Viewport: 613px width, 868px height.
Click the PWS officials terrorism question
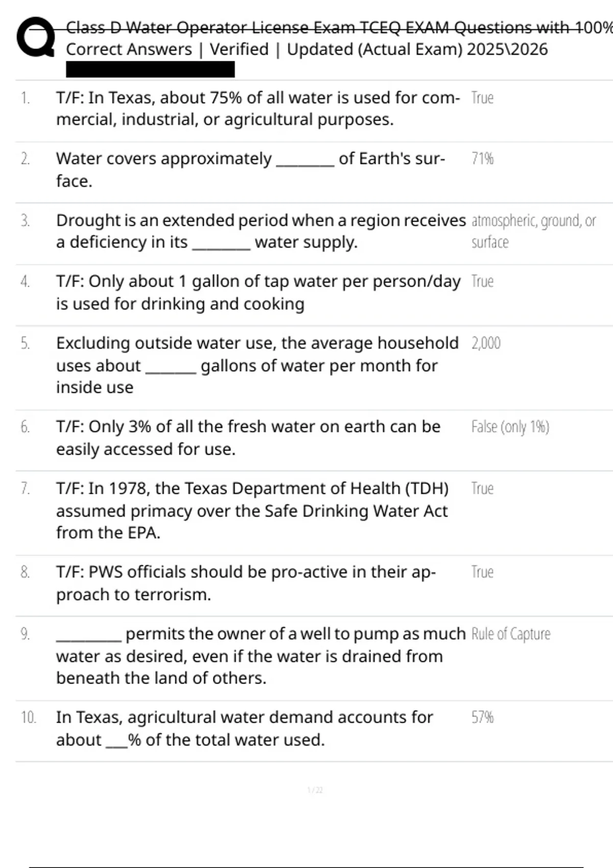(x=246, y=583)
